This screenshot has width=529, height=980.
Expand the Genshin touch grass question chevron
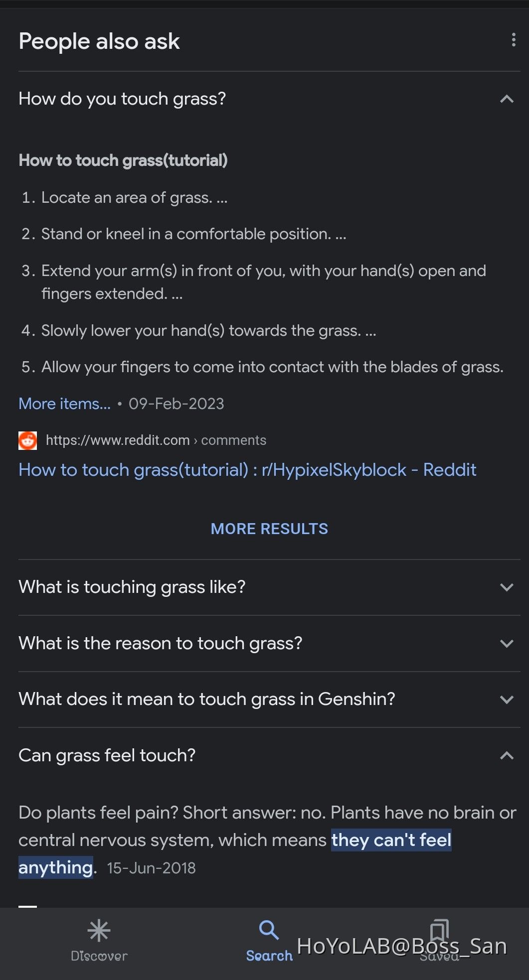point(507,700)
